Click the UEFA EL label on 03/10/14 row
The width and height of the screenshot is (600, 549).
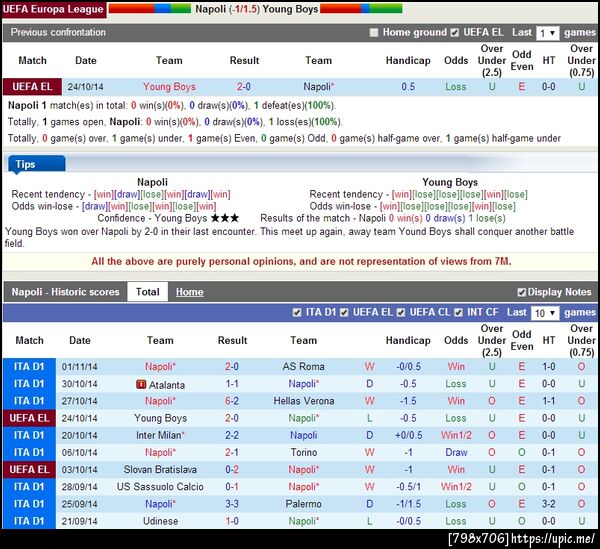29,470
